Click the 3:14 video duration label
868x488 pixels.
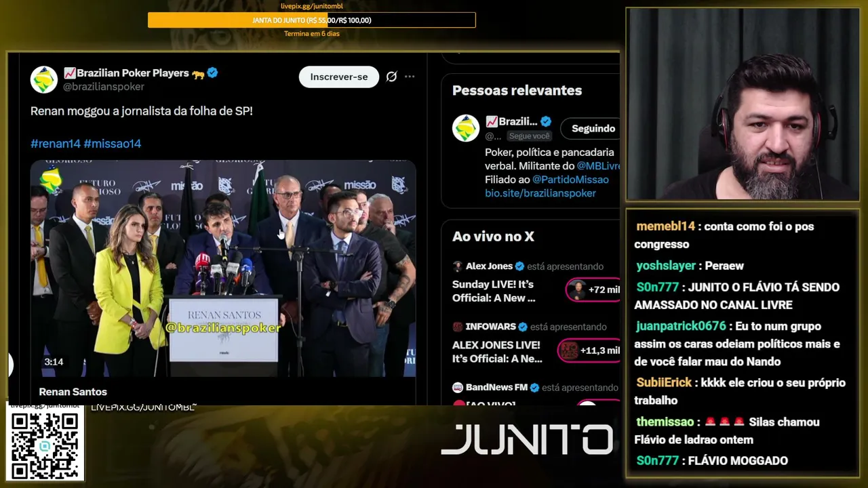click(x=54, y=362)
